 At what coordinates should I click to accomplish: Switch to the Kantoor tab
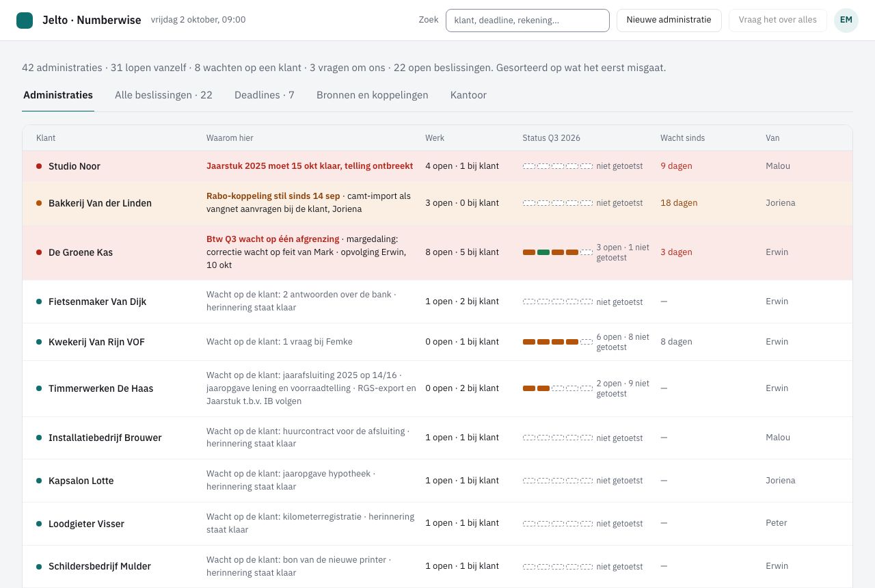468,95
